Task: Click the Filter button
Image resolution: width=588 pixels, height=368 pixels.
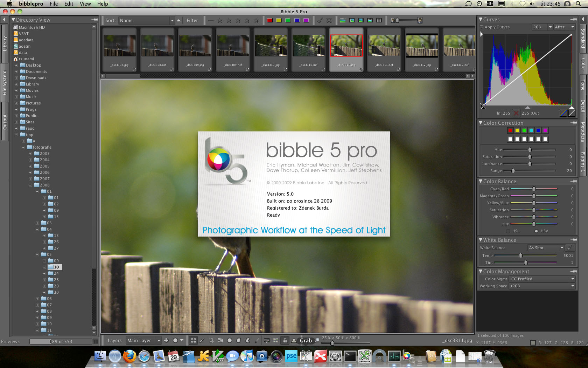Action: (192, 20)
